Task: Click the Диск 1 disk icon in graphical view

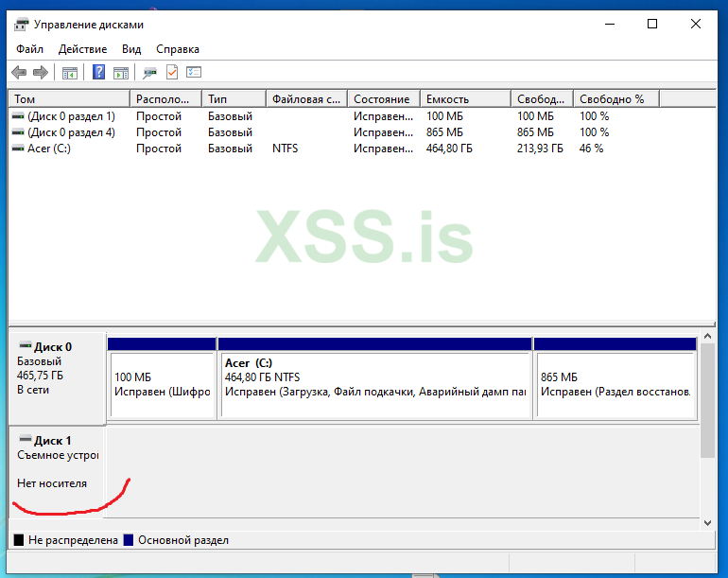Action: pyautogui.click(x=26, y=439)
